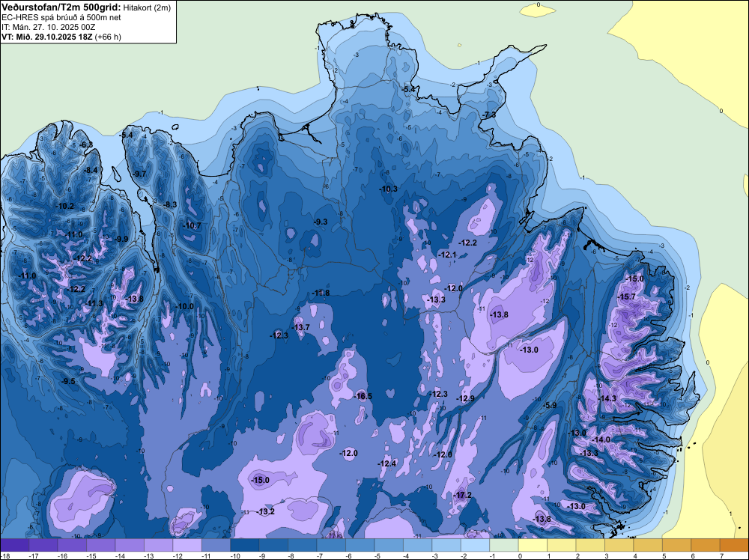
Task: Click the '-10.7' temperature value
Action: (192, 225)
